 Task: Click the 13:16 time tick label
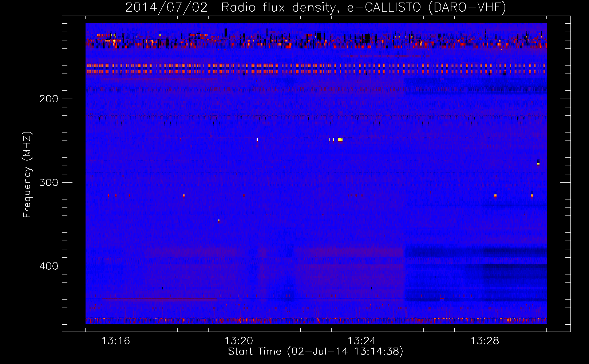point(116,341)
